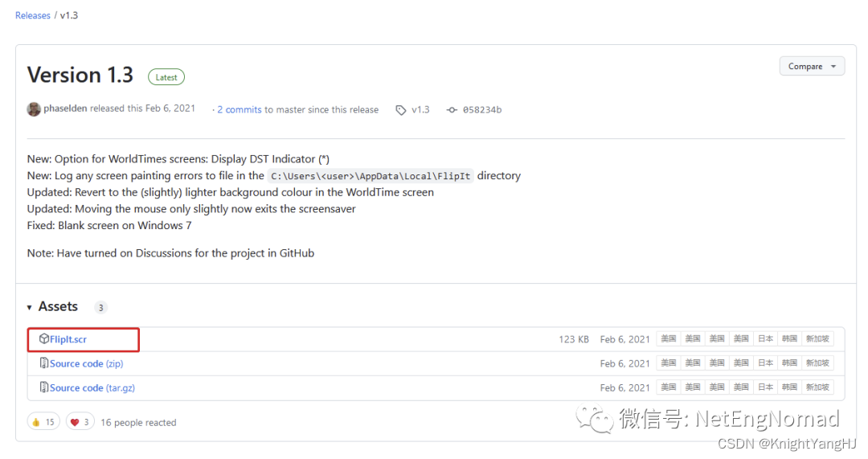The image size is (868, 459).
Task: Click the package icon beside FlipIt.scr
Action: [43, 339]
